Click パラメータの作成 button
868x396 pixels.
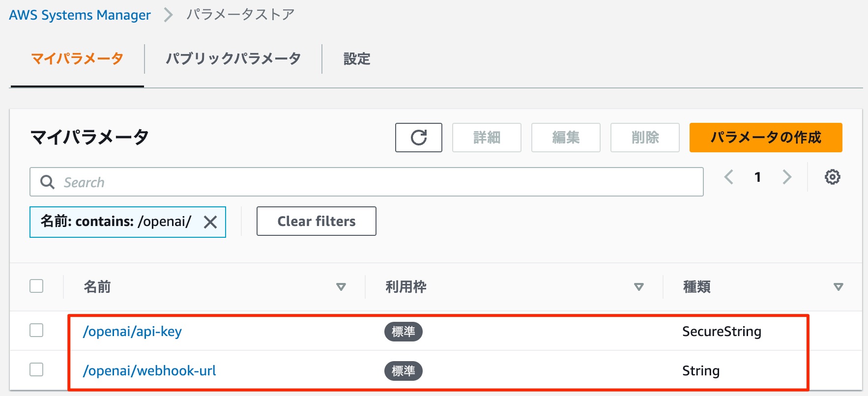click(x=766, y=138)
